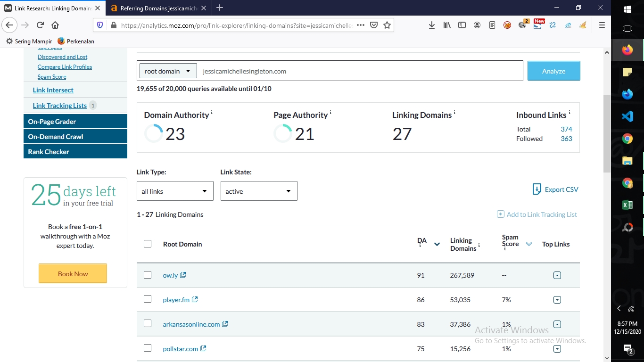Go back to the previous page
The height and width of the screenshot is (362, 644).
pos(9,25)
